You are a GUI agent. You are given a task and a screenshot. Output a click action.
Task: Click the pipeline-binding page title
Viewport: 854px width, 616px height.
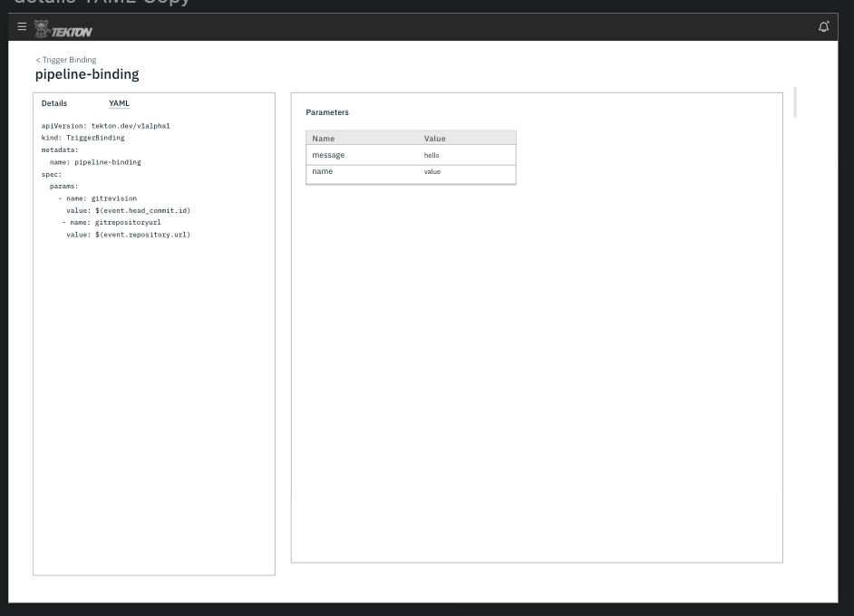tap(86, 73)
